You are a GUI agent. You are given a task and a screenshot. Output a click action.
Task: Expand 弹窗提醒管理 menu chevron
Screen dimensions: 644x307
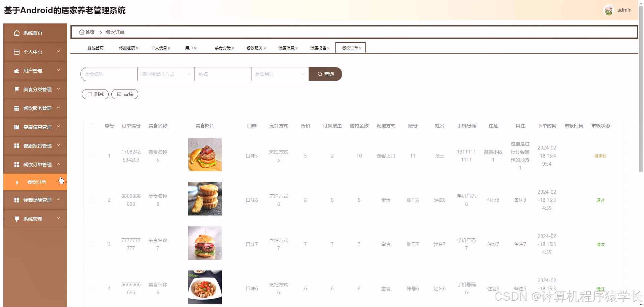click(x=58, y=199)
